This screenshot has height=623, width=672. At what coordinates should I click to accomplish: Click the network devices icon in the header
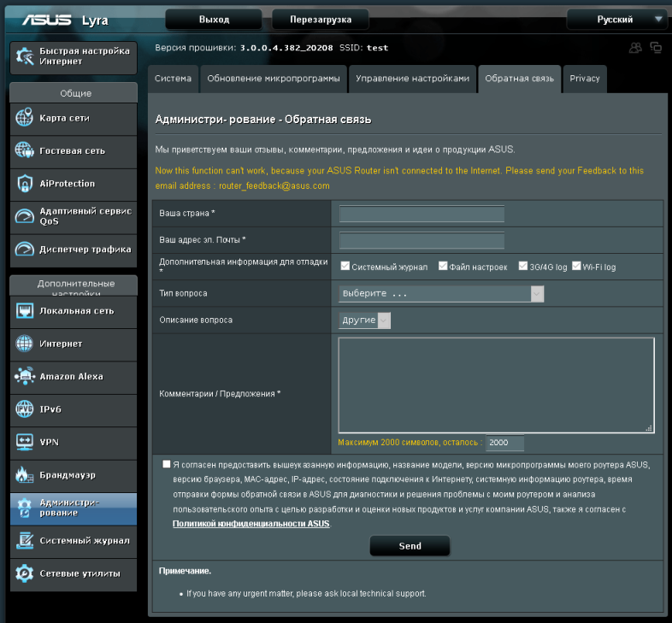(656, 48)
